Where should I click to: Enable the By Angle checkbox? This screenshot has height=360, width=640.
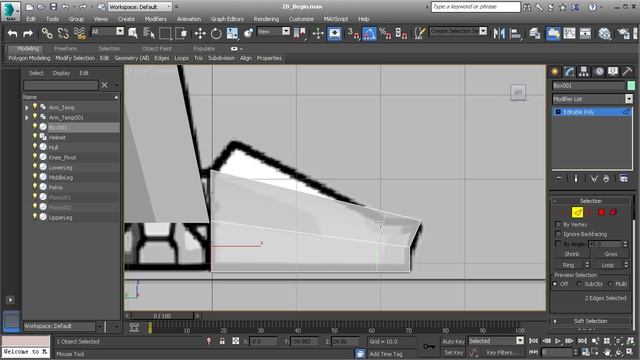pos(558,244)
